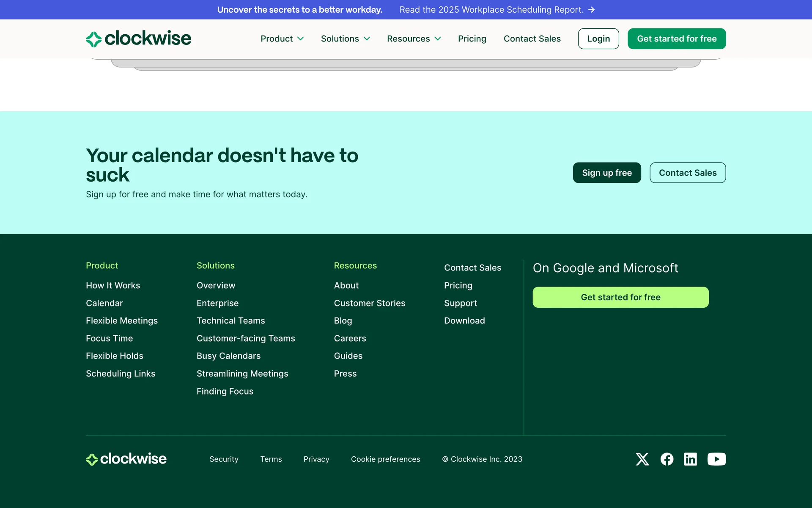
Task: Expand the Product dropdown menu
Action: click(x=282, y=39)
